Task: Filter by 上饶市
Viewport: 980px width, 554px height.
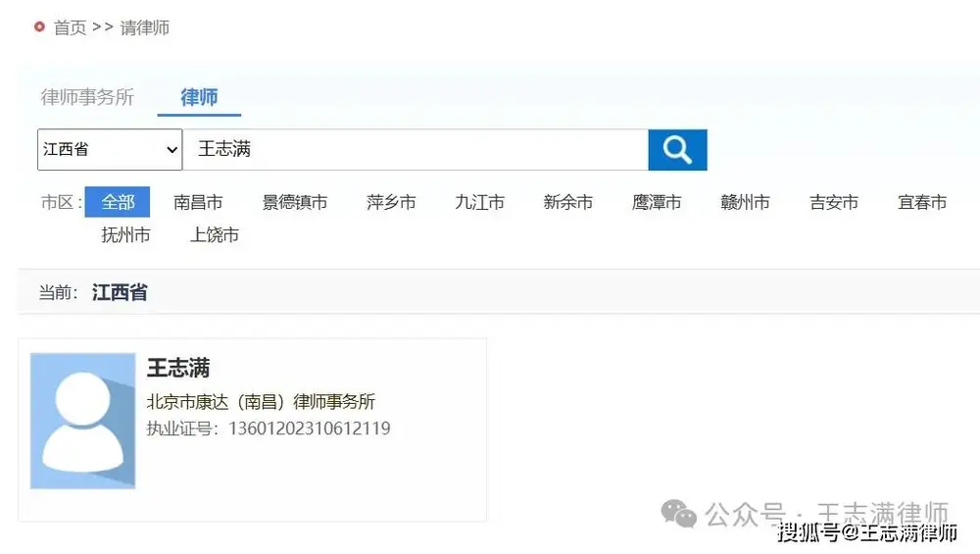Action: pos(215,234)
